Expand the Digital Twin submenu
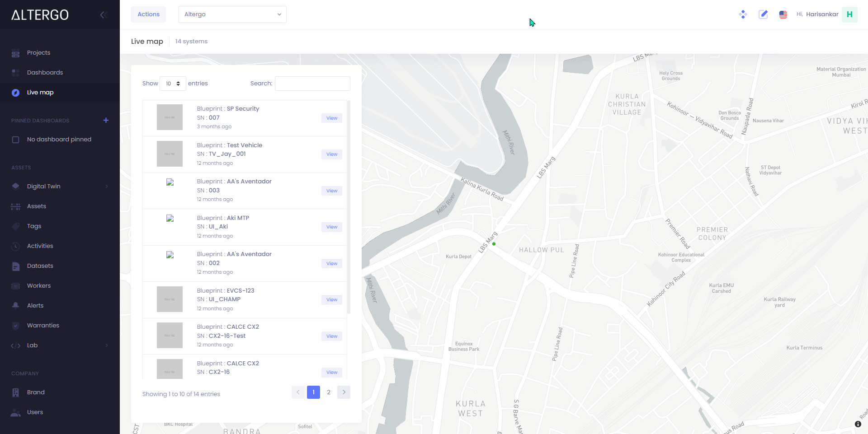 point(107,187)
